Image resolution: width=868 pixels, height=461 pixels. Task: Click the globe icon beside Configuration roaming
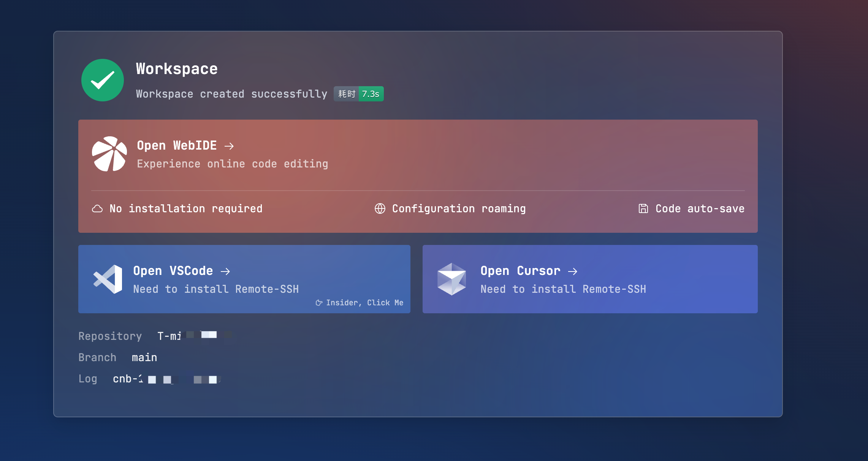click(x=380, y=208)
